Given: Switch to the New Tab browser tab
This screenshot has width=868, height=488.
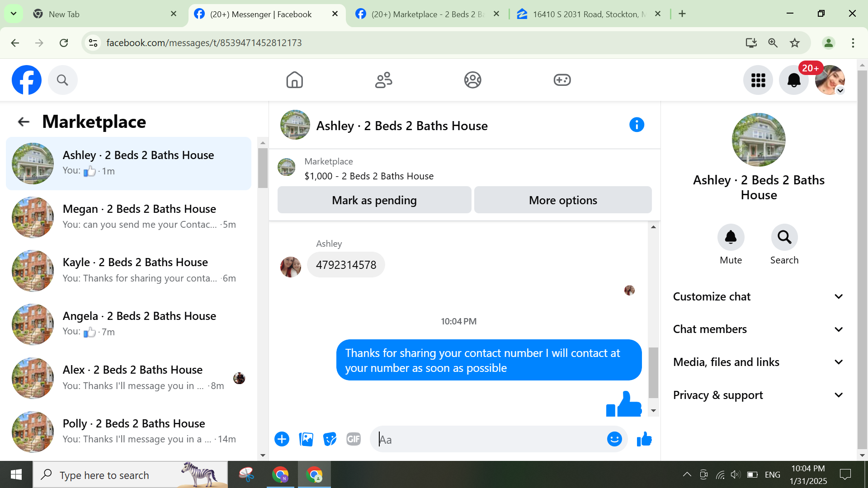Looking at the screenshot, I should (x=105, y=14).
